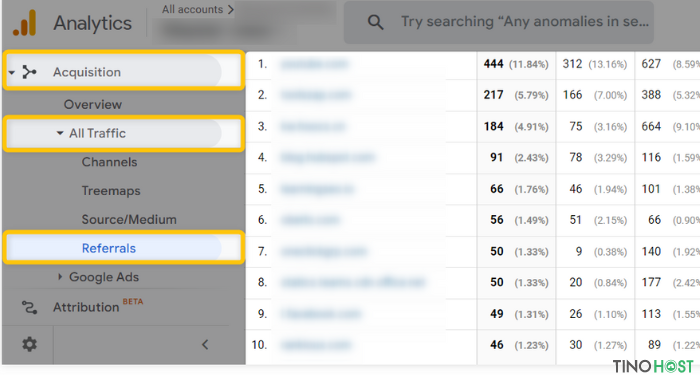The height and width of the screenshot is (375, 700).
Task: Click blurred referral source in row 3
Action: [x=312, y=127]
